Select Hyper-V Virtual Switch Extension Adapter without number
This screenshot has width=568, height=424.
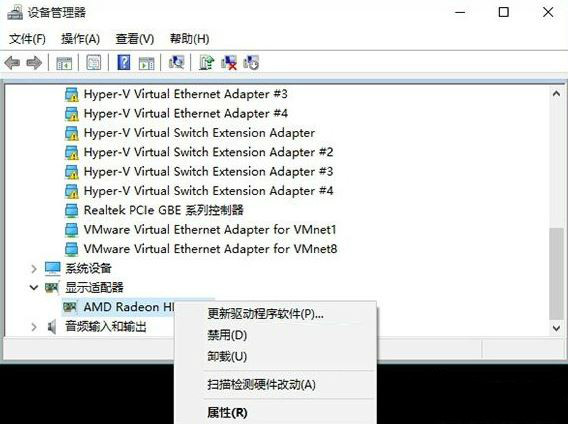click(x=199, y=133)
